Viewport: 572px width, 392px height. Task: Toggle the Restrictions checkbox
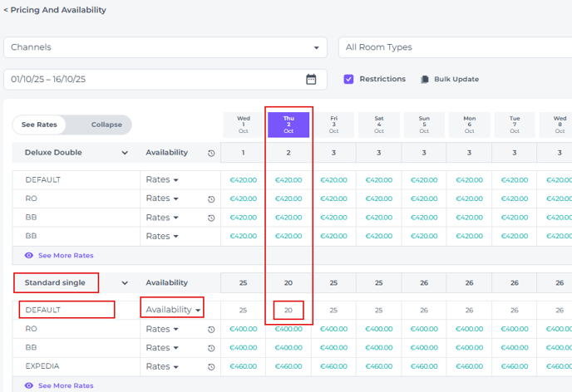pos(348,79)
